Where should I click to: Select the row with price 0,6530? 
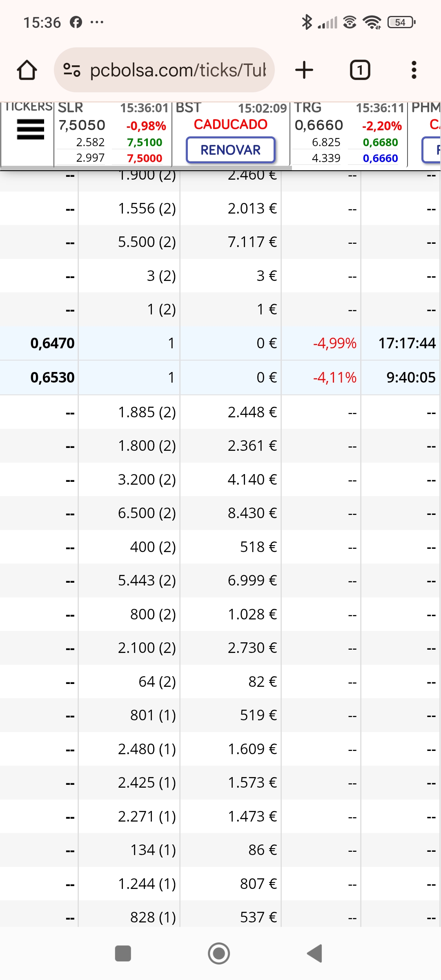pyautogui.click(x=220, y=377)
